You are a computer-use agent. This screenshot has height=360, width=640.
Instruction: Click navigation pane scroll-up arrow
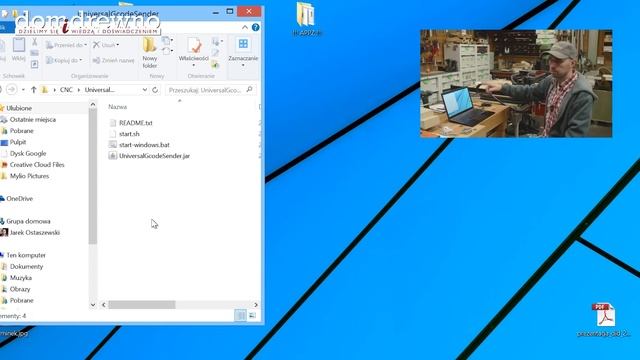click(93, 104)
